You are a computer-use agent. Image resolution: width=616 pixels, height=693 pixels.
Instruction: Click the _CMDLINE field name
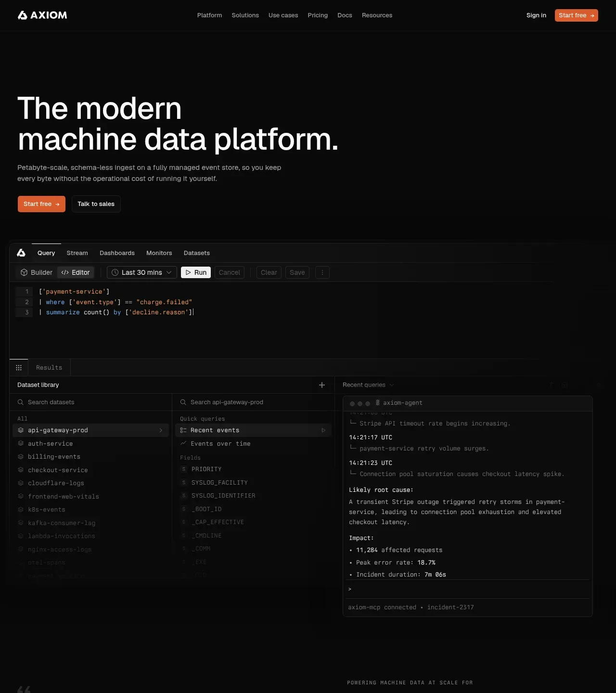[x=206, y=536]
